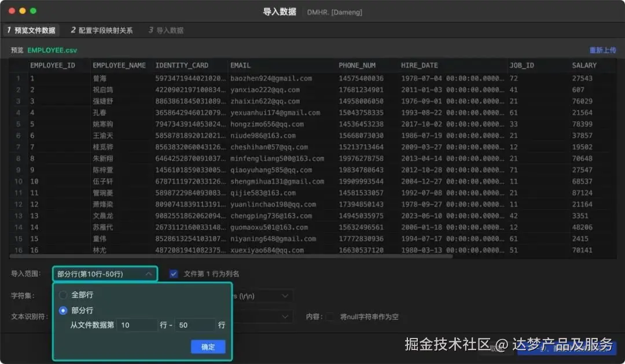Select email cell niyaning648@gmail.com
The height and width of the screenshot is (364, 625).
(273, 239)
